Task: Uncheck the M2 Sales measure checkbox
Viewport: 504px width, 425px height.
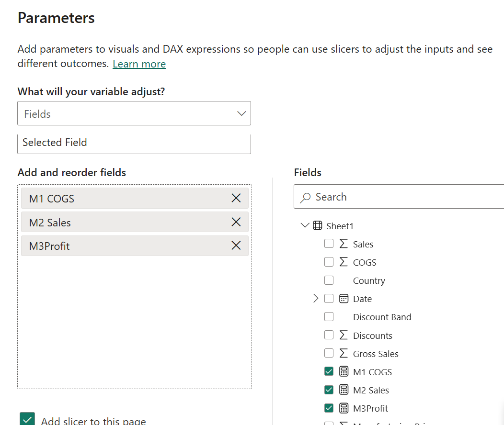Action: pyautogui.click(x=329, y=390)
